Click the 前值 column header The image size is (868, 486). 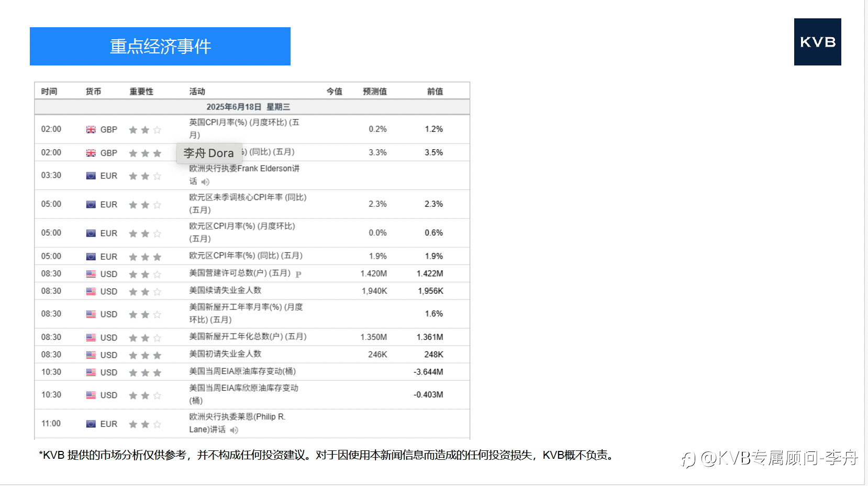[x=435, y=91]
